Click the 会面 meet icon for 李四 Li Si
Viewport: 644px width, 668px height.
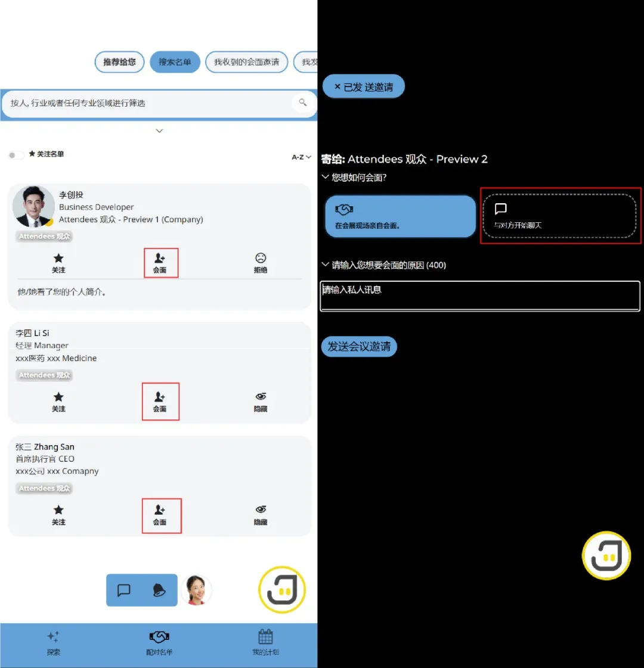point(160,397)
